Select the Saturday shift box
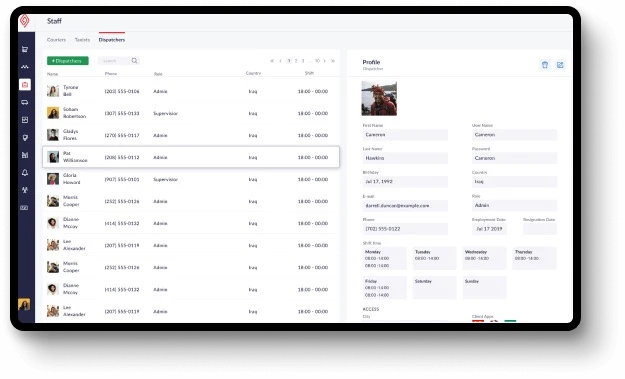 434,288
